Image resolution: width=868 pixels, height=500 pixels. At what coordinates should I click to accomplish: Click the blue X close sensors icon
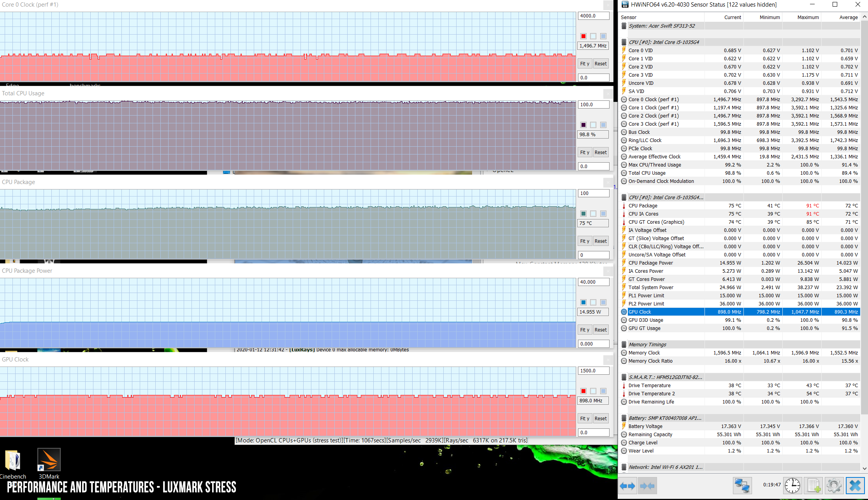(x=855, y=486)
